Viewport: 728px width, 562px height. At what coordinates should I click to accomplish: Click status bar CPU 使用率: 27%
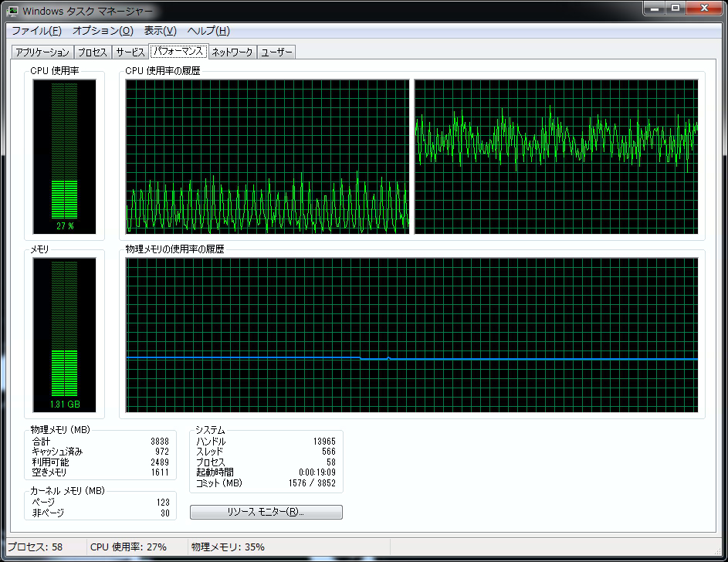click(x=128, y=547)
